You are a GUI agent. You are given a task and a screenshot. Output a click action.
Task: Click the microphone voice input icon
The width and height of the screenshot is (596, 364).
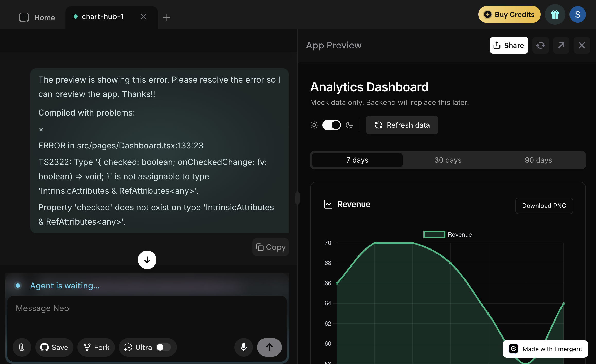pos(243,347)
